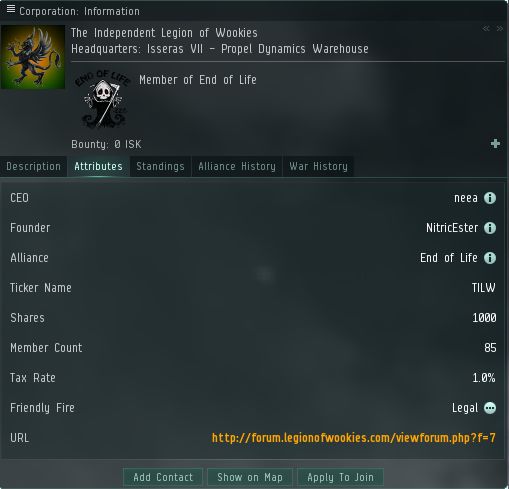Viewport: 509px width, 489px height.
Task: View the Alliance History tab
Action: coord(237,166)
